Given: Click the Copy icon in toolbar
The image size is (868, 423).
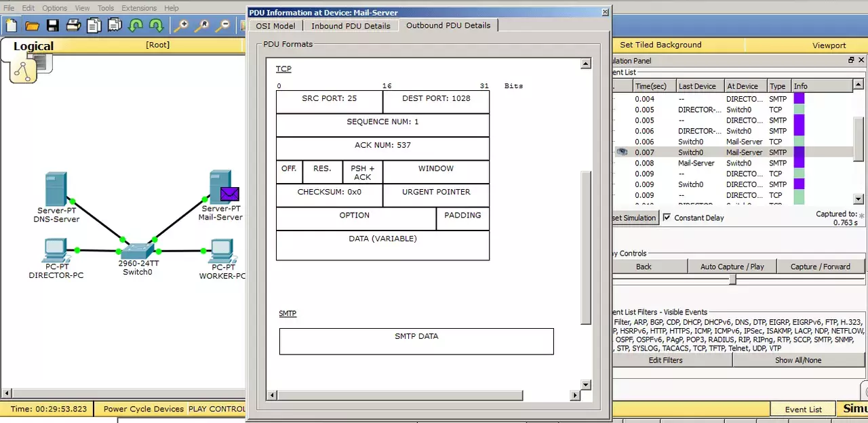Looking at the screenshot, I should click(x=94, y=26).
